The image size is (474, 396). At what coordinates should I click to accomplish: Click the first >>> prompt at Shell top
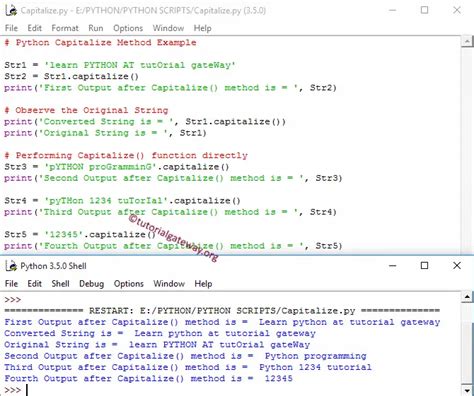13,299
